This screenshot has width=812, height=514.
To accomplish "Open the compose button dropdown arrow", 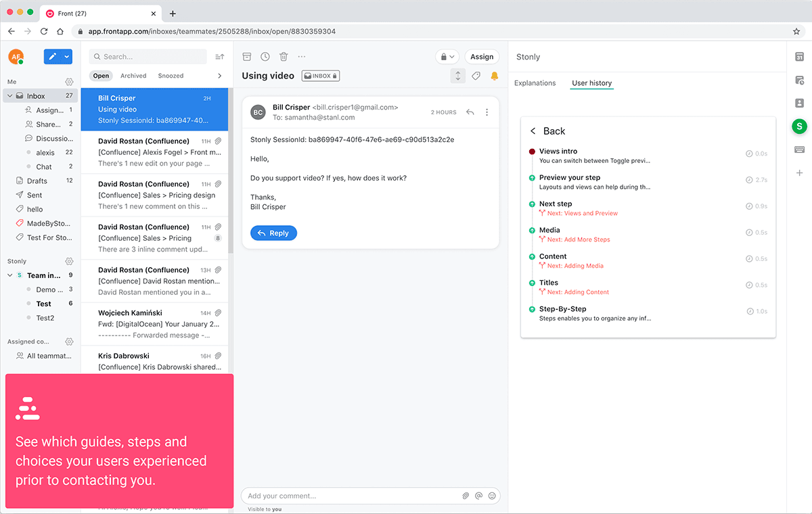I will coord(67,57).
